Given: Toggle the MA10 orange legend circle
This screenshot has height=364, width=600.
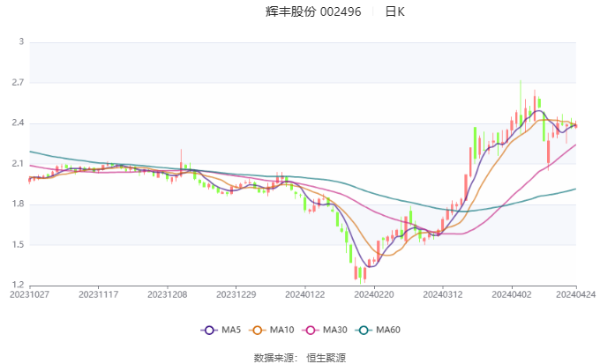Looking at the screenshot, I should click(x=258, y=330).
